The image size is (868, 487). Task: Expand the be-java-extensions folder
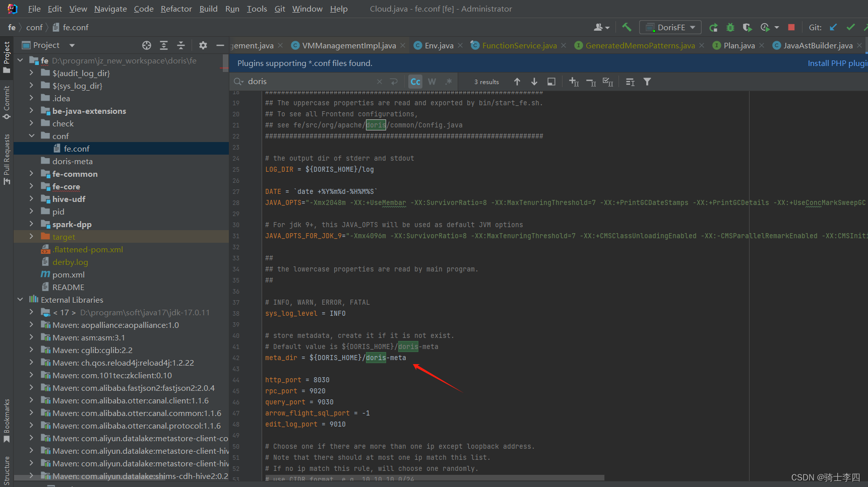tap(31, 111)
